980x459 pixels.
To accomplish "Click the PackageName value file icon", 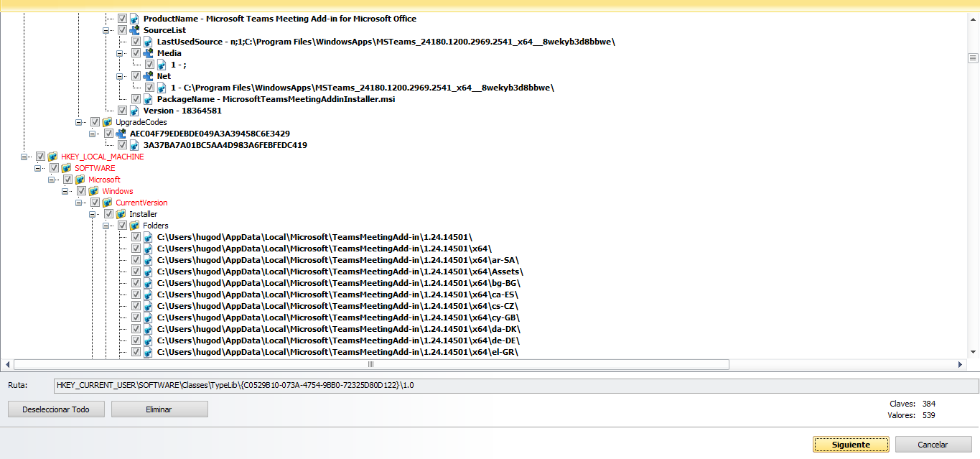I will [x=148, y=99].
